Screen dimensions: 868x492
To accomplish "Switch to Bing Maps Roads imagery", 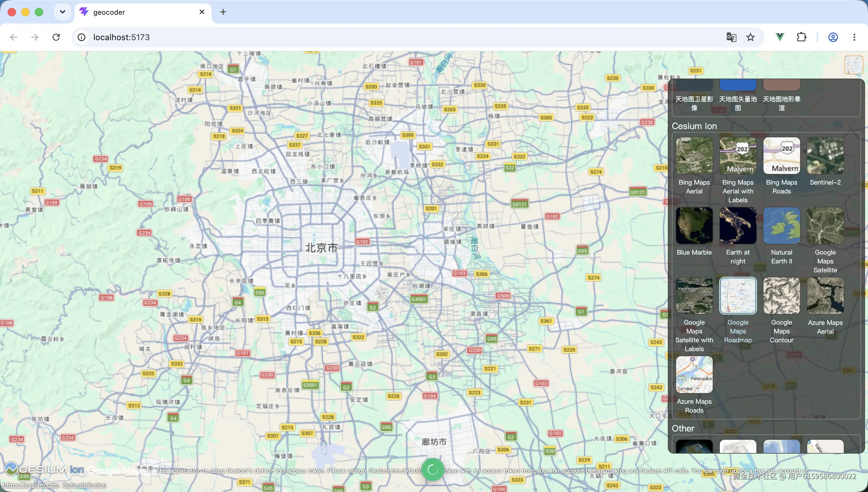I will [781, 166].
